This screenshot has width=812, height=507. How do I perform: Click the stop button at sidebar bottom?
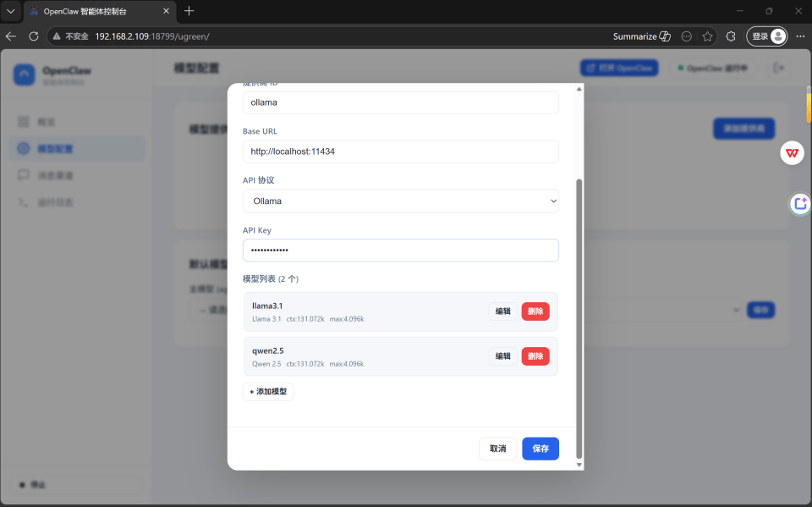pyautogui.click(x=77, y=485)
